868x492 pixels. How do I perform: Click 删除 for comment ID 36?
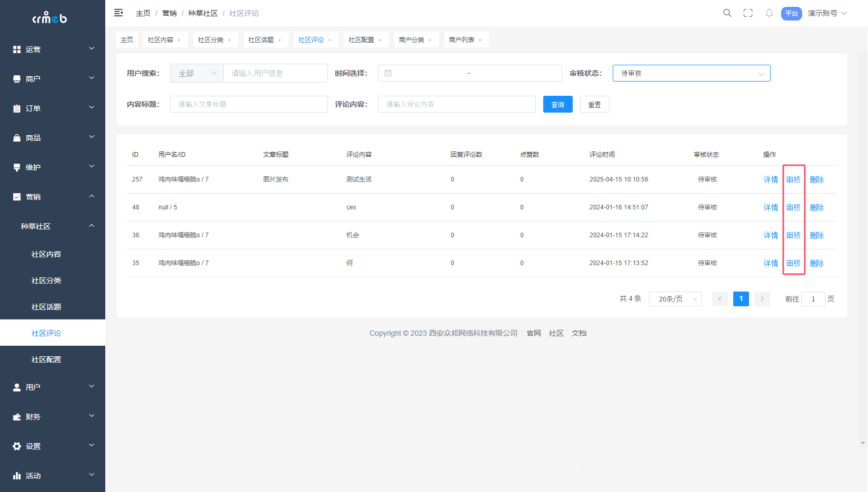[x=816, y=235]
